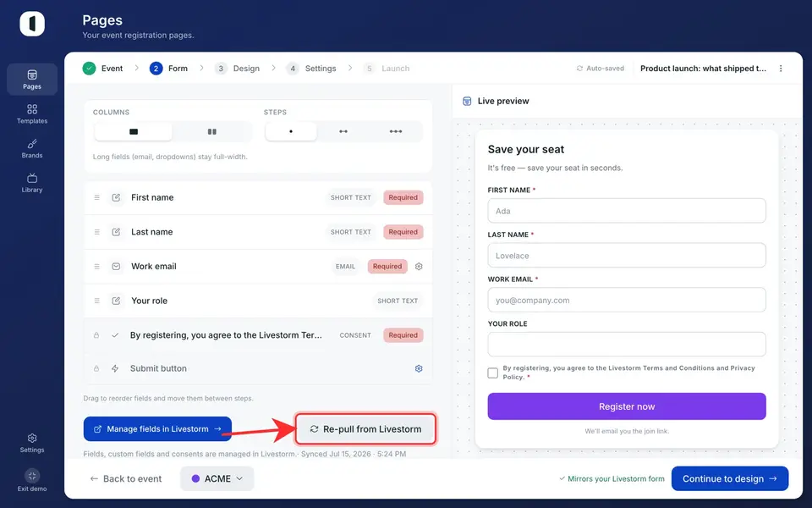
Task: Grab the drag handle for Your role
Action: [96, 301]
